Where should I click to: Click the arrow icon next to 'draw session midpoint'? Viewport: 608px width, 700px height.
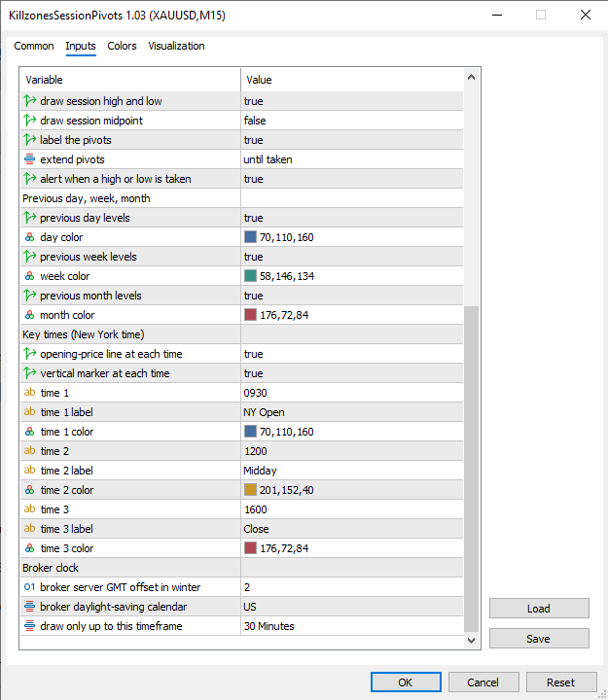click(x=30, y=121)
